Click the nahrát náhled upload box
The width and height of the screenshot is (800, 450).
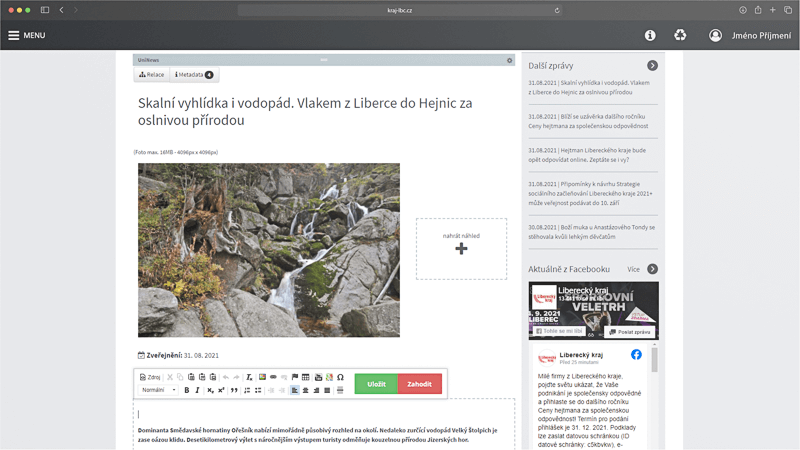click(x=461, y=248)
